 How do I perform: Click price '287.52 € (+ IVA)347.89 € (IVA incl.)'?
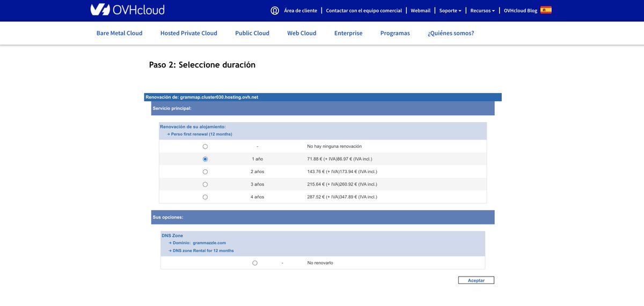click(342, 197)
